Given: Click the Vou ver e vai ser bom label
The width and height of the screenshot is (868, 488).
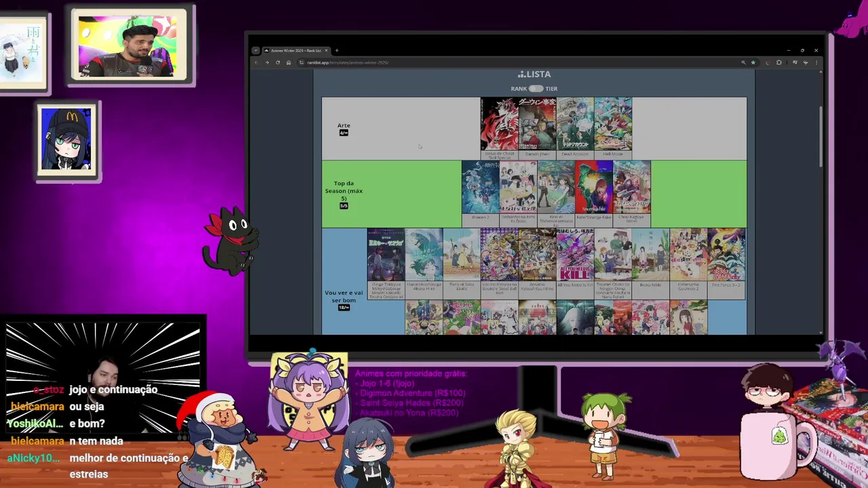Looking at the screenshot, I should 344,296.
